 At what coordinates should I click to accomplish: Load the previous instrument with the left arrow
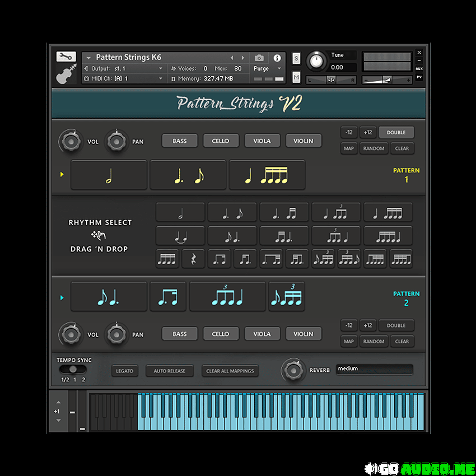pos(232,58)
